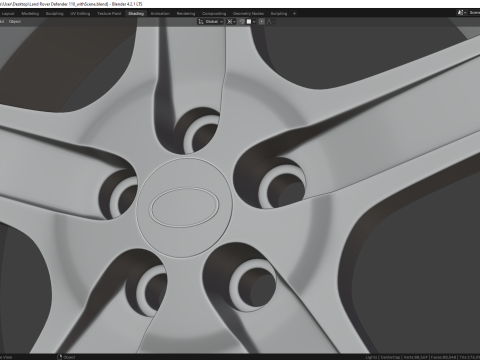Toggle proportional editing in viewport header

click(x=262, y=22)
